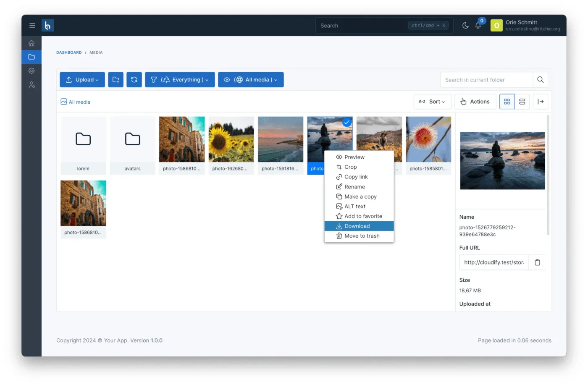
Task: Untick the selected photo checkmark
Action: click(346, 123)
